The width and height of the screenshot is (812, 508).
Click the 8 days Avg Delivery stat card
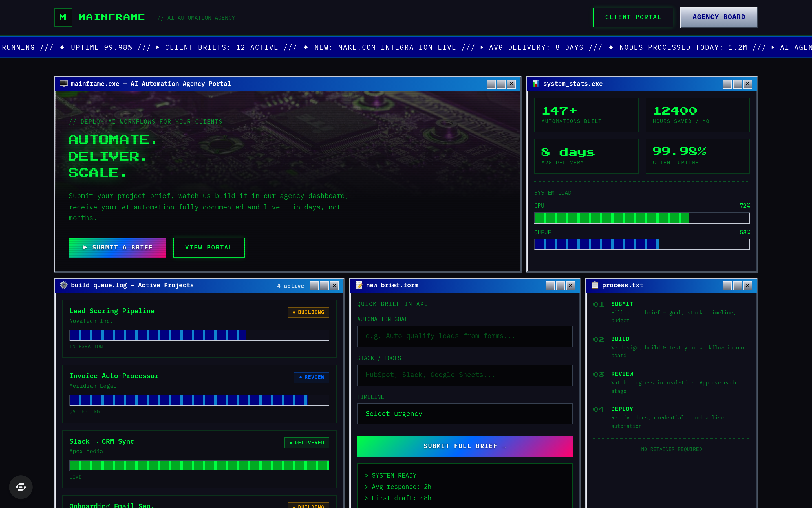point(586,156)
